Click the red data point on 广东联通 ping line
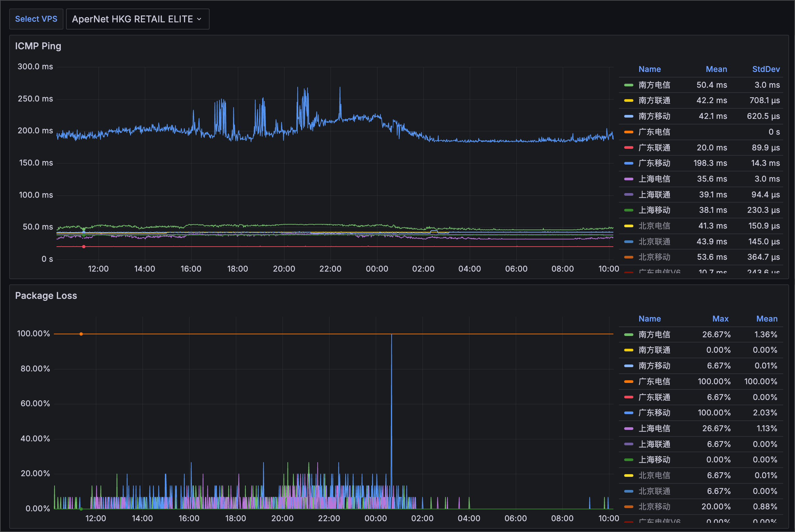The width and height of the screenshot is (795, 532). pos(84,247)
